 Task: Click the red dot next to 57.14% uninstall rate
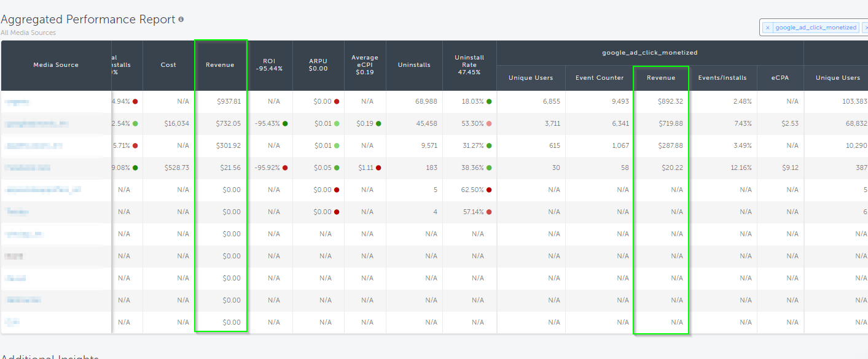(x=488, y=212)
